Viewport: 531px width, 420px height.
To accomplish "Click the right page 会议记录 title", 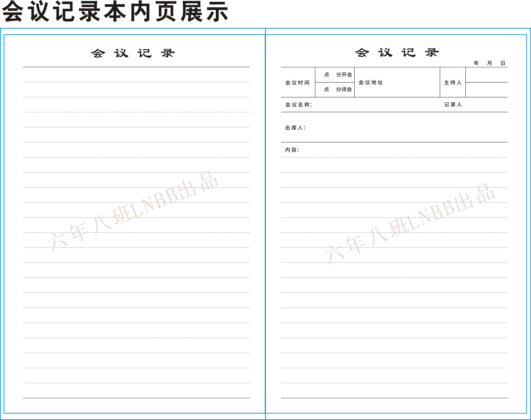I will click(x=397, y=52).
